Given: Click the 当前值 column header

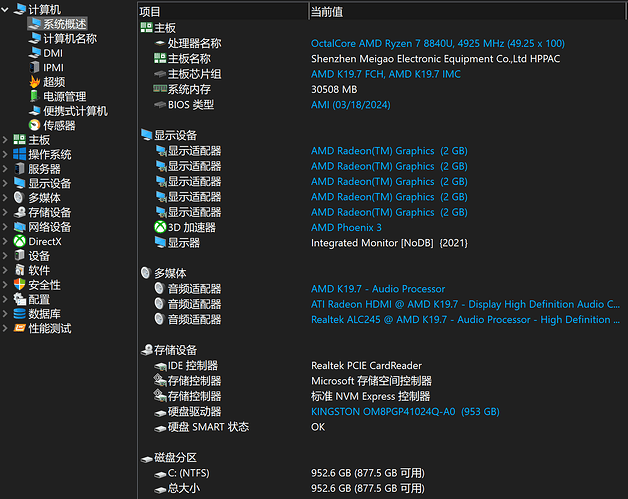Looking at the screenshot, I should (x=330, y=10).
